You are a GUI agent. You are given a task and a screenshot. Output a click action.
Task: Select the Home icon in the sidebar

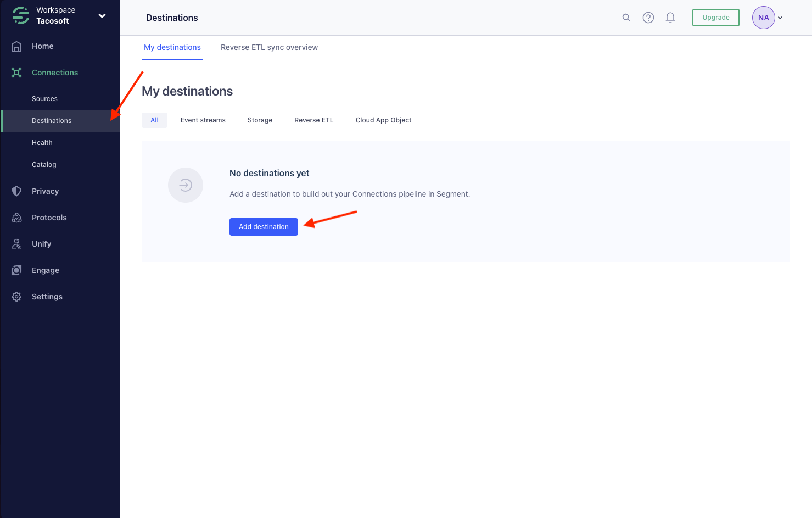click(16, 46)
